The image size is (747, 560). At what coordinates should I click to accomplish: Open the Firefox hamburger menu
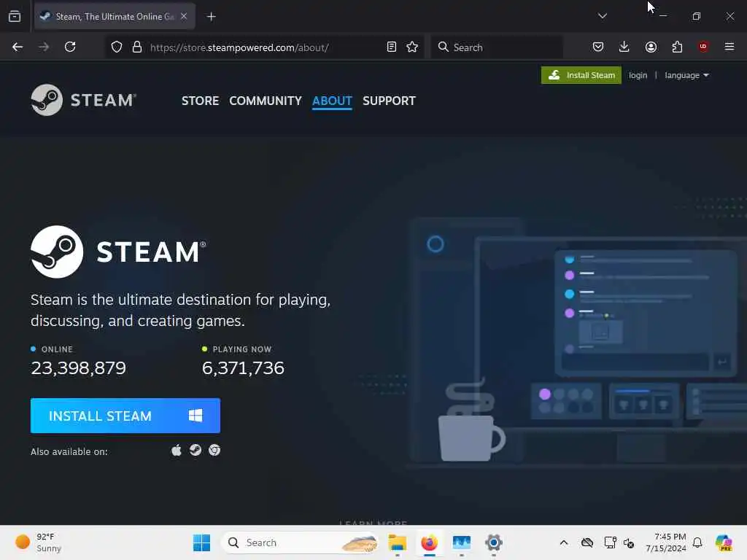pyautogui.click(x=729, y=47)
